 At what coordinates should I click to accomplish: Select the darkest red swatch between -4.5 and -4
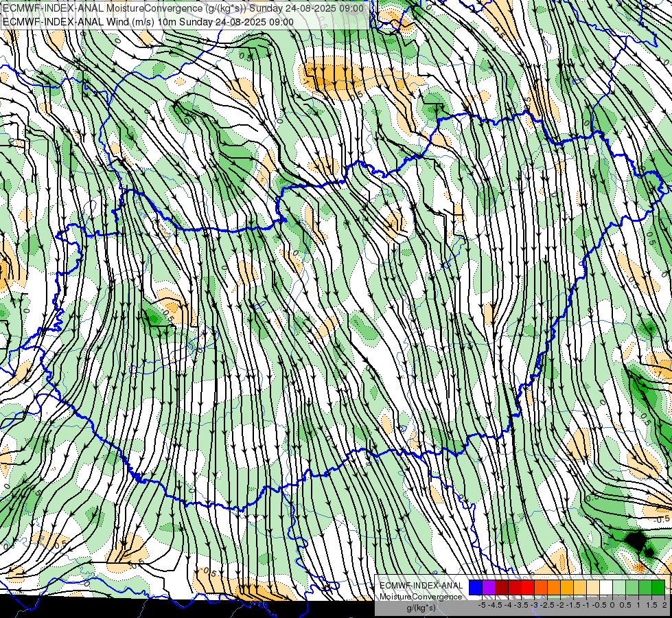[502, 588]
